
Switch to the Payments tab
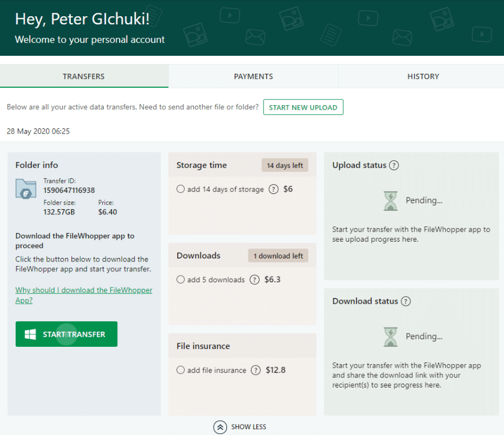click(253, 76)
